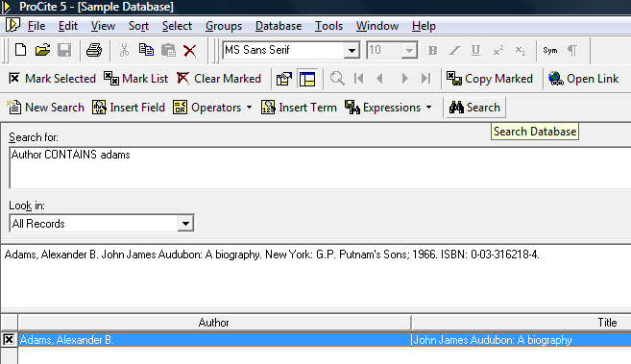Screen dimensions: 631x364
Task: Open the Tools menu
Action: [x=328, y=26]
